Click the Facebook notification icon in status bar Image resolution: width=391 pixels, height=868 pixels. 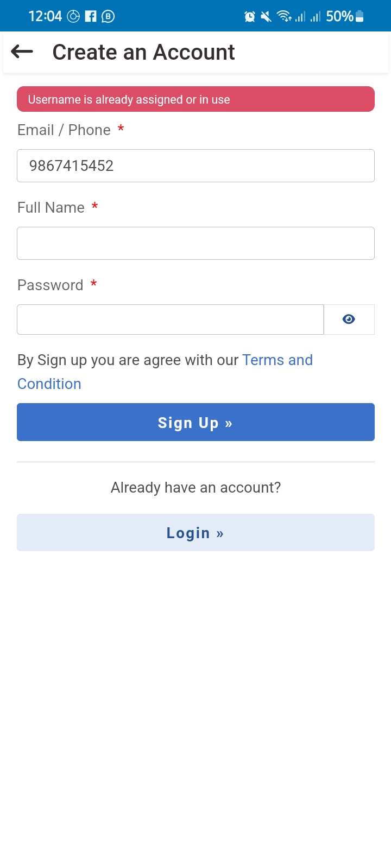pyautogui.click(x=91, y=16)
